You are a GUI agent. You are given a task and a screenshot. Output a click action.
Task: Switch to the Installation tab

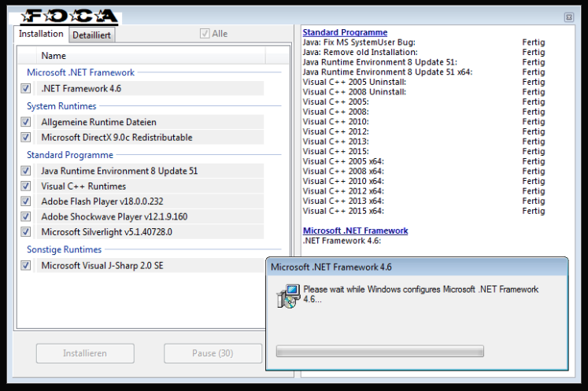[41, 34]
